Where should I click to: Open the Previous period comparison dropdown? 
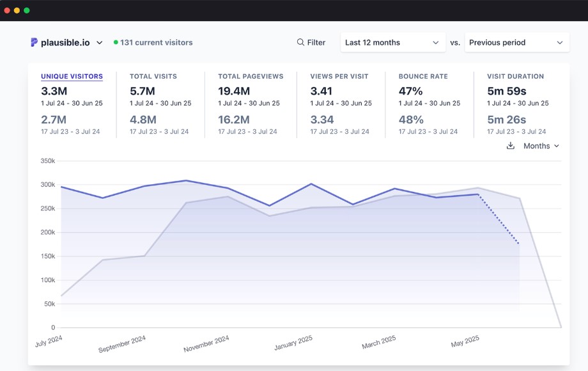pyautogui.click(x=516, y=42)
